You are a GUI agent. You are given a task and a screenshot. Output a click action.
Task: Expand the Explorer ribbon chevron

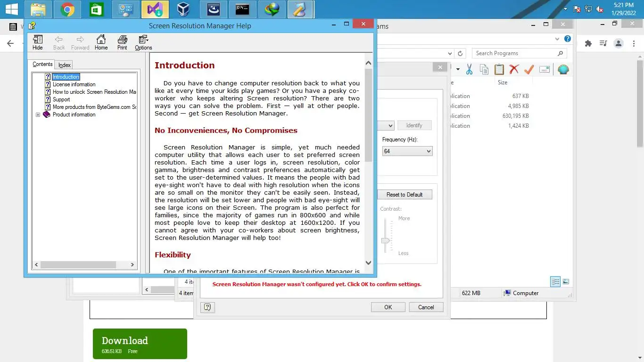coord(557,39)
